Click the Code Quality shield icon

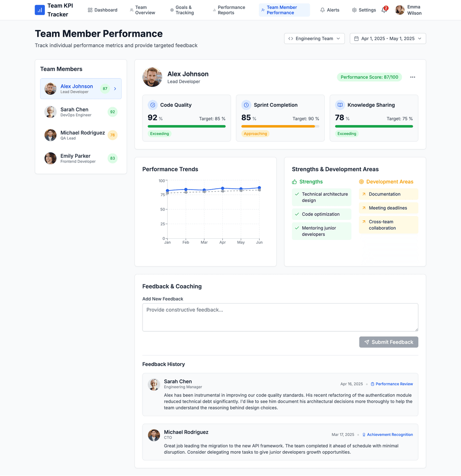click(x=153, y=105)
